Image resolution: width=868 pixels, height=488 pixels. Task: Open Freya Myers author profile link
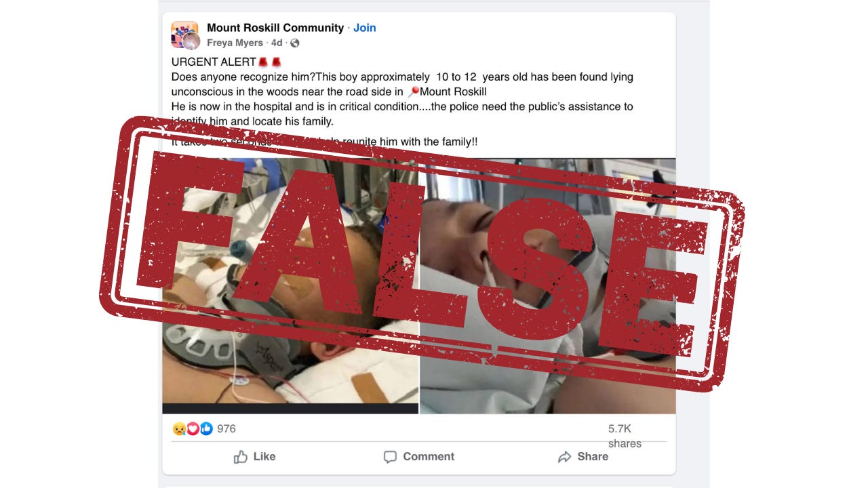coord(235,43)
